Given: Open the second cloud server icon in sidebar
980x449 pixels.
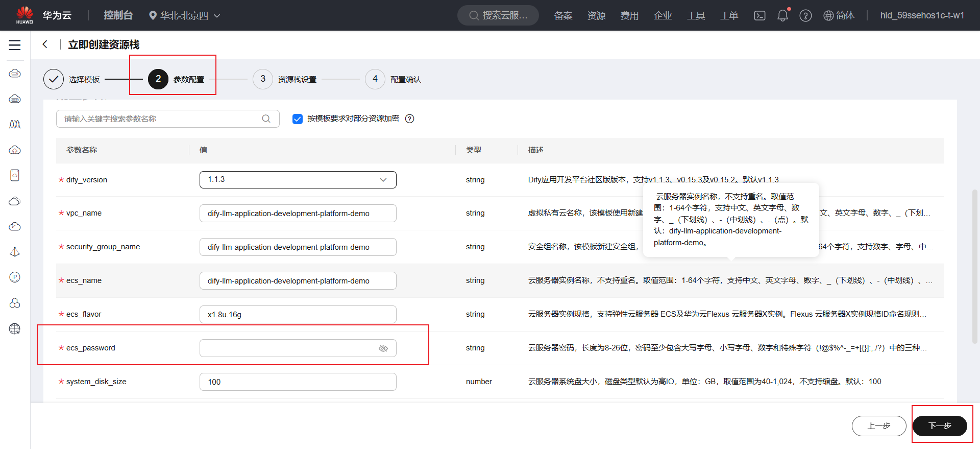Looking at the screenshot, I should click(15, 99).
